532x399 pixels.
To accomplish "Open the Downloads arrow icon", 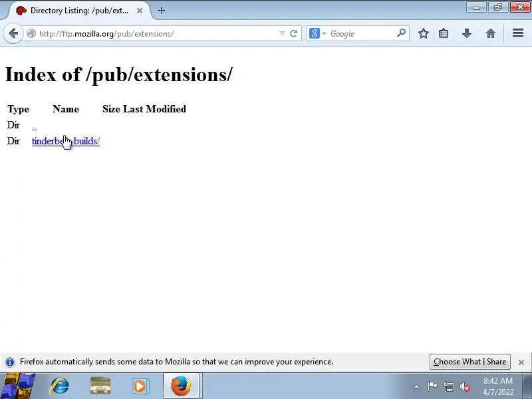I will 467,34.
